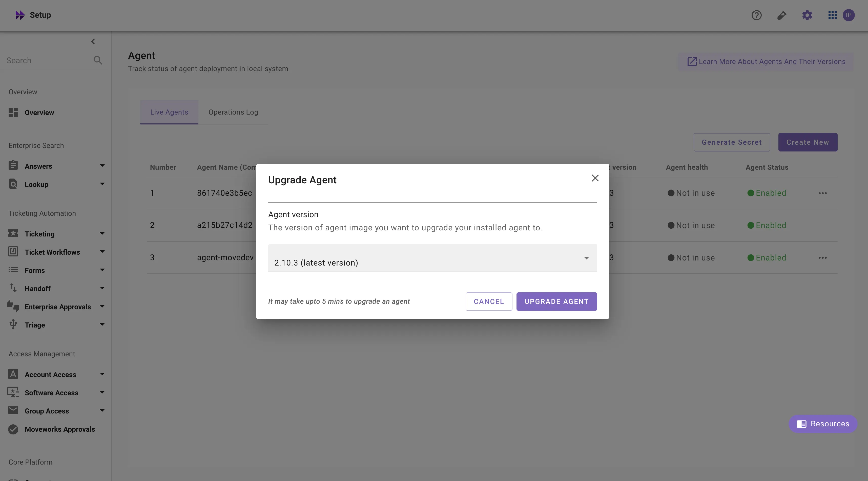Select the Live Agents tab

169,112
